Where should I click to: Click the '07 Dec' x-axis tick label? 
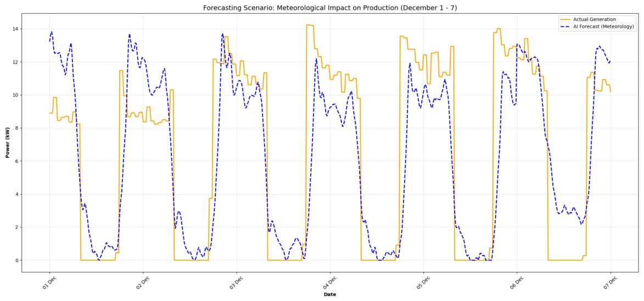[x=609, y=282]
